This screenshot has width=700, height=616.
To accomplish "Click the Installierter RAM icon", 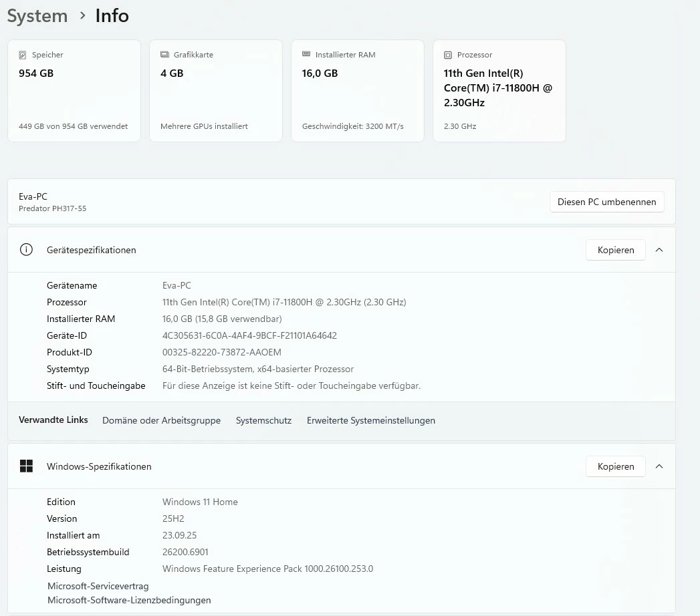I will pos(306,54).
